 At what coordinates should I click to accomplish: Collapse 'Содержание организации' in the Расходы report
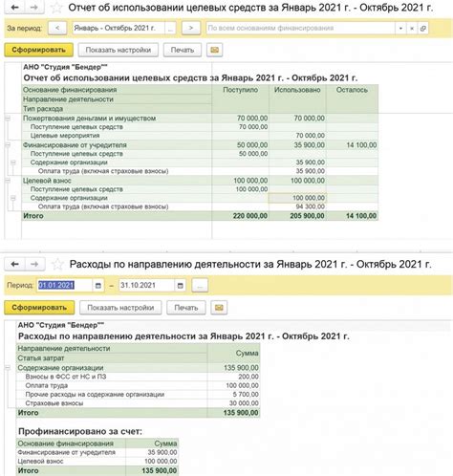[x=8, y=368]
